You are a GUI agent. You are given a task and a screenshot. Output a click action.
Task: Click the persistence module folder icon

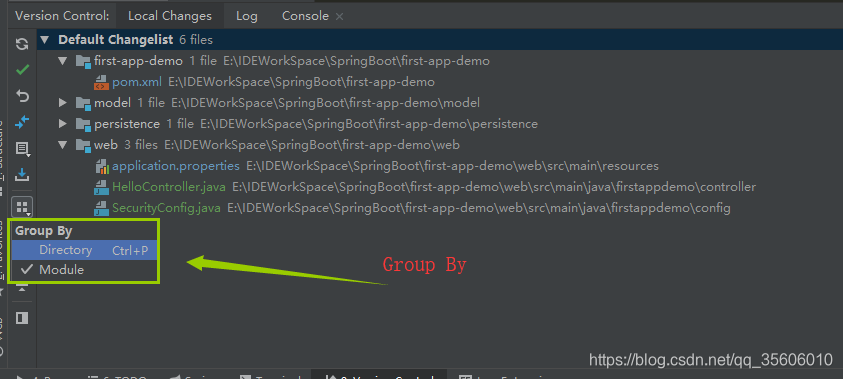83,124
